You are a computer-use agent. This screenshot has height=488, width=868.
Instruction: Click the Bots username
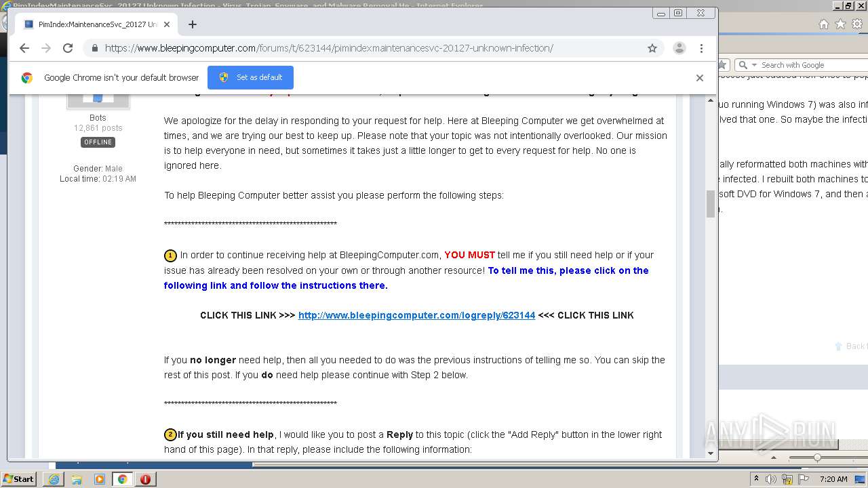98,118
